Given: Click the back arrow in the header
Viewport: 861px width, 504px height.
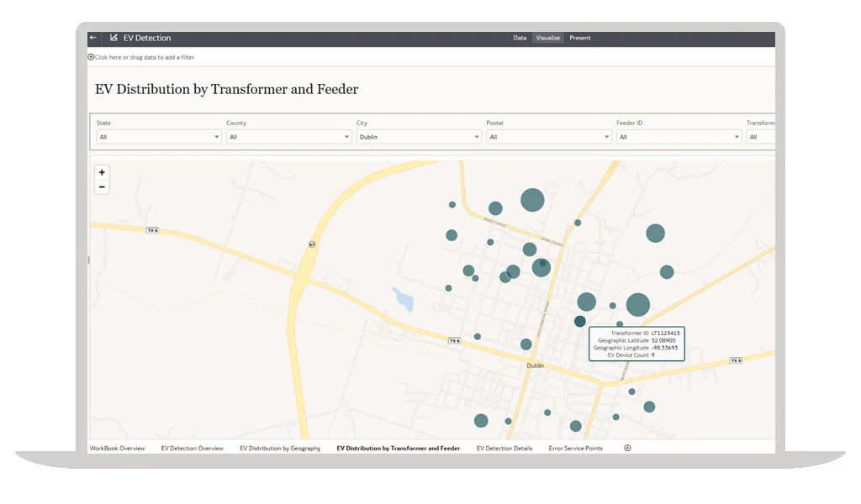Looking at the screenshot, I should tap(92, 38).
